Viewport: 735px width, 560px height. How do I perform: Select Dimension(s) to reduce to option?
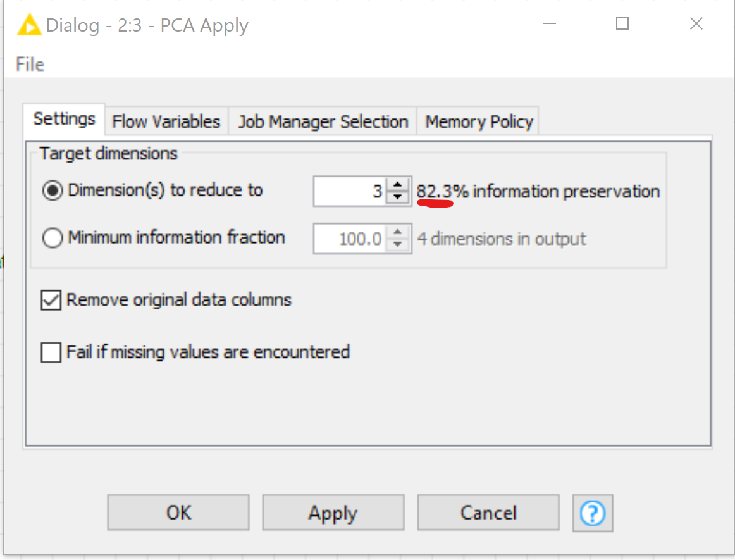(x=52, y=190)
